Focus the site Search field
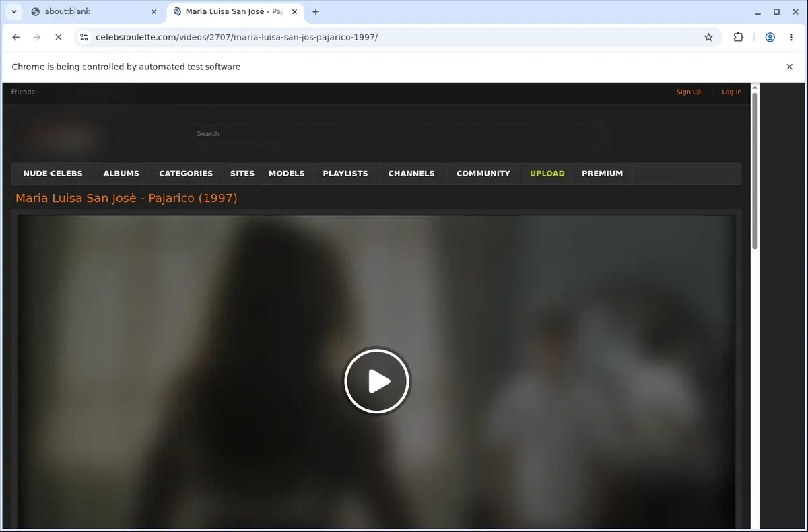 tap(400, 134)
